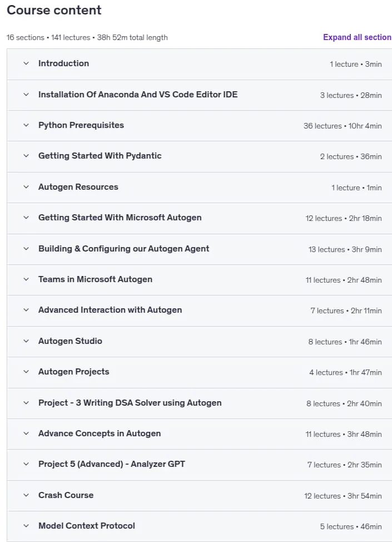Click the 36 lectures duration of Python Prerequisites
Viewport: 392px width, 542px height.
pyautogui.click(x=343, y=126)
